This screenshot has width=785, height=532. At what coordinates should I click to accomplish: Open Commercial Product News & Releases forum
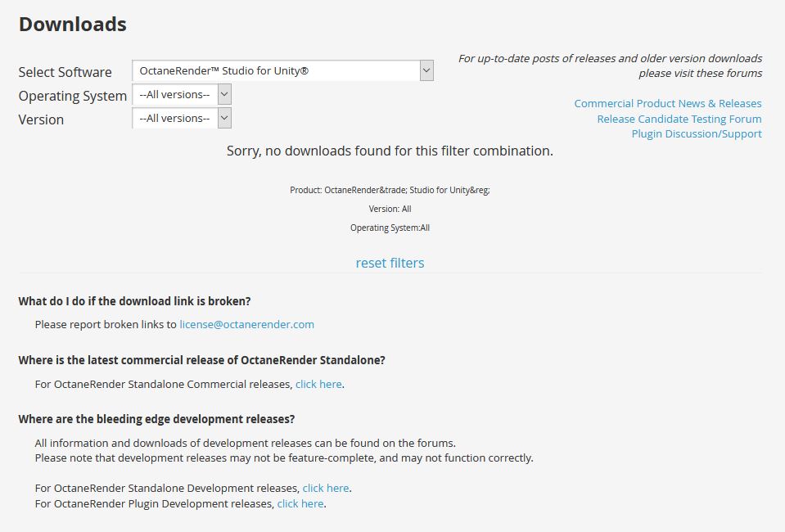[667, 104]
